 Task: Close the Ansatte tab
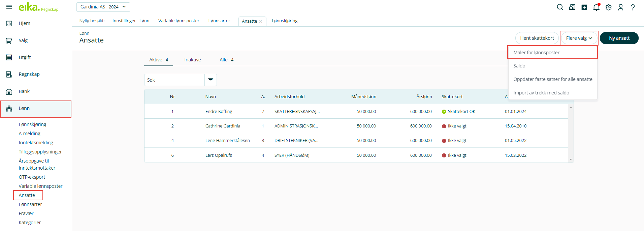point(260,21)
